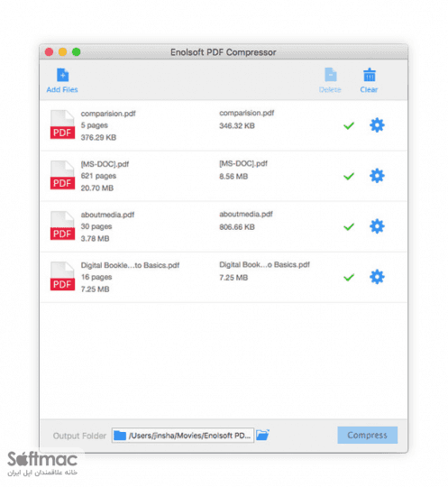Open settings gear for [MS-DOC].pdf
This screenshot has height=487, width=448.
(377, 176)
